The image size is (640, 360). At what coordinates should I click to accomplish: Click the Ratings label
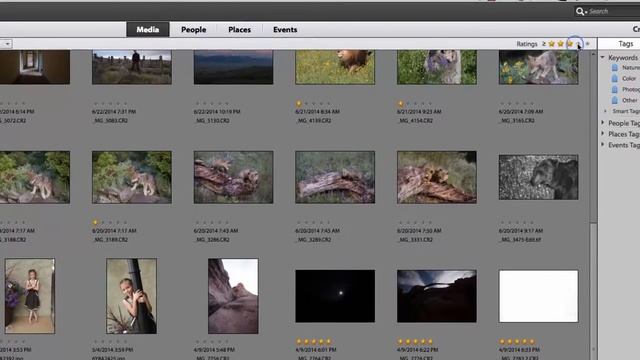pyautogui.click(x=527, y=44)
